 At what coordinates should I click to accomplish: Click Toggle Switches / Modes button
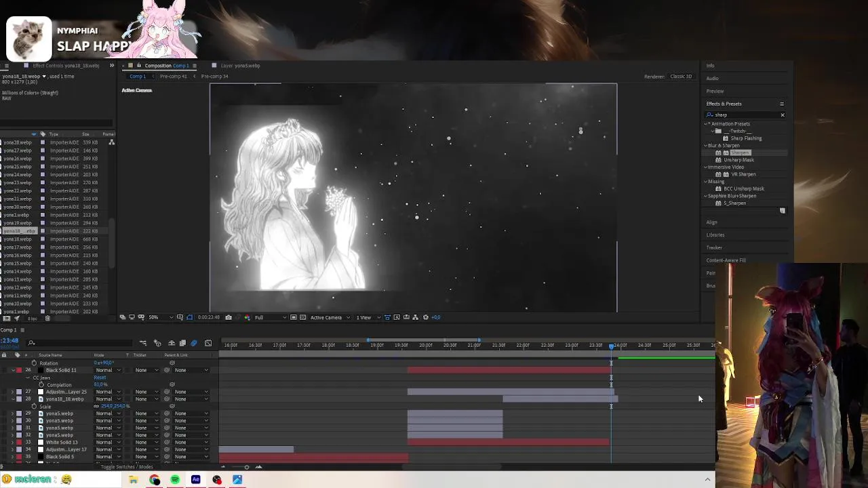coord(127,467)
